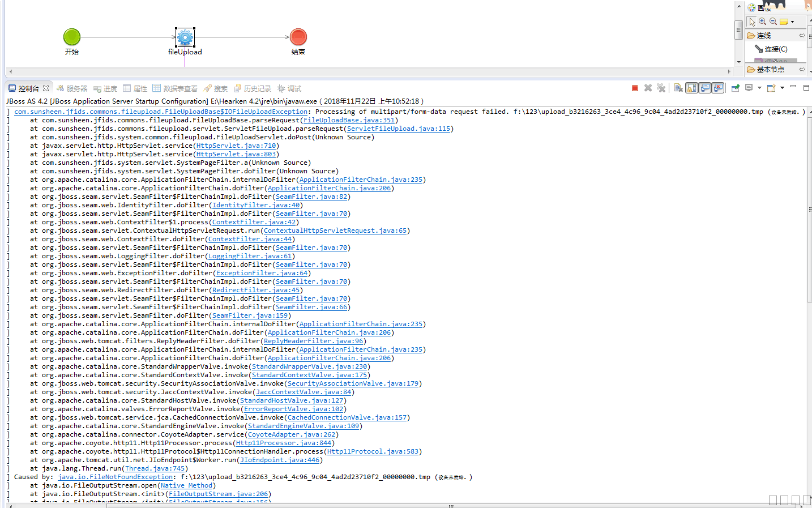
Task: Open the Note tool dropdown arrow in palette
Action: pyautogui.click(x=792, y=22)
